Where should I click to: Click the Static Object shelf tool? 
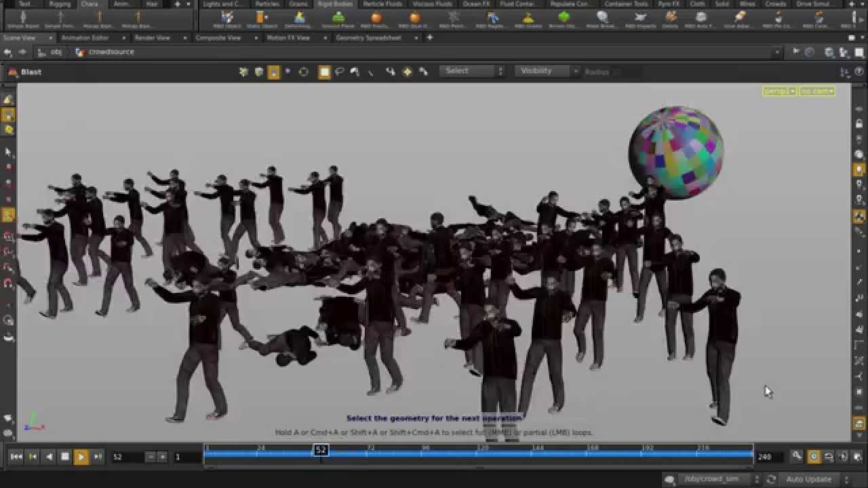click(261, 19)
